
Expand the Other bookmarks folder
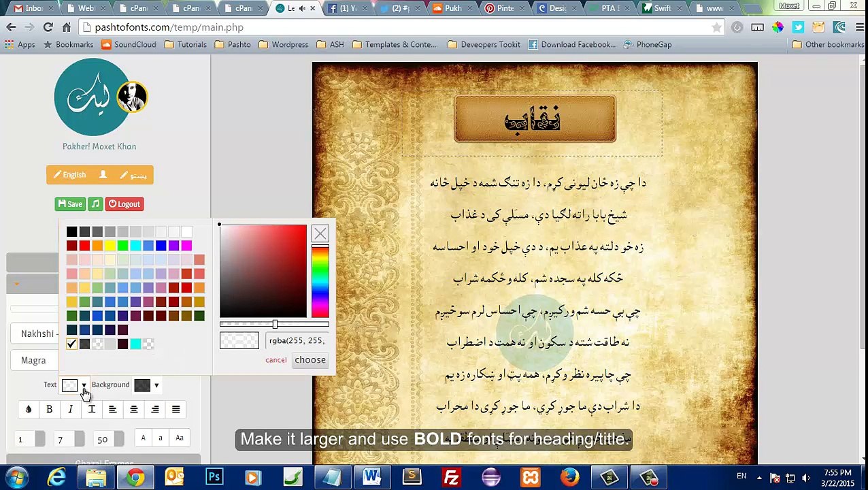(829, 44)
